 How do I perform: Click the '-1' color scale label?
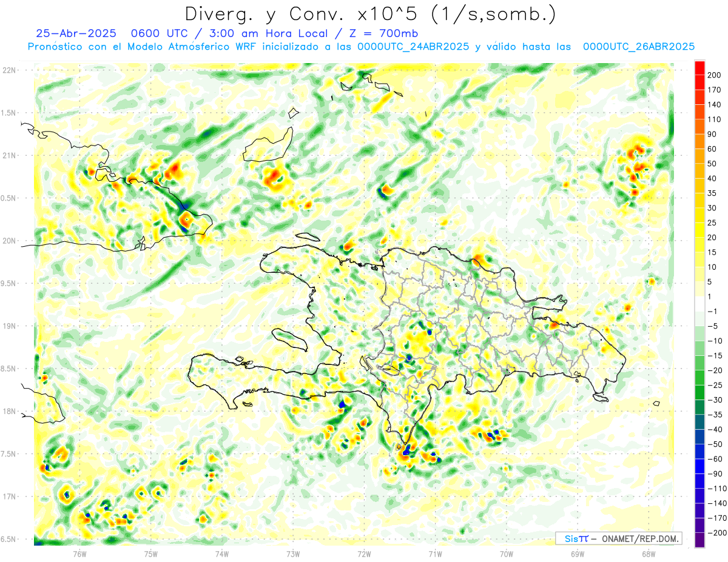pos(713,311)
